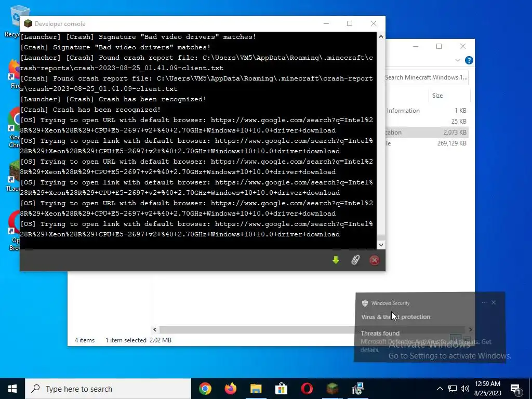Click the Search Minecraft.Windows field in Explorer
The width and height of the screenshot is (532, 399).
coord(427,77)
